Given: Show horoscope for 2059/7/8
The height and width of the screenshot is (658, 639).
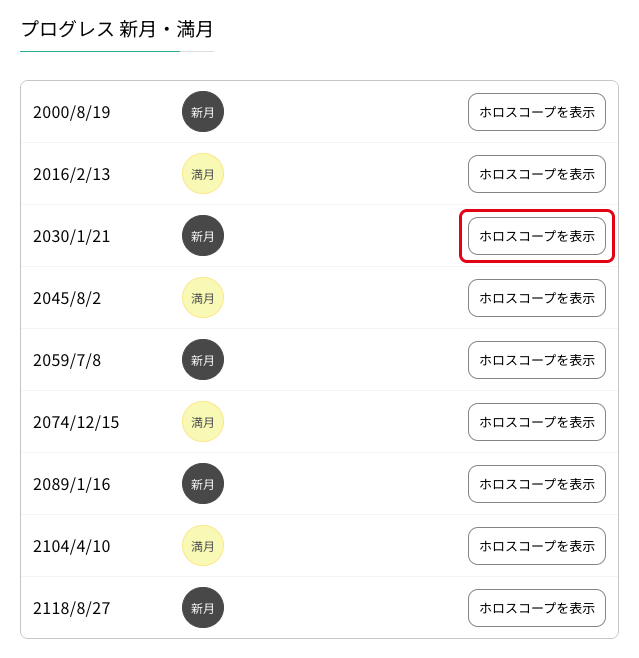Looking at the screenshot, I should click(537, 360).
